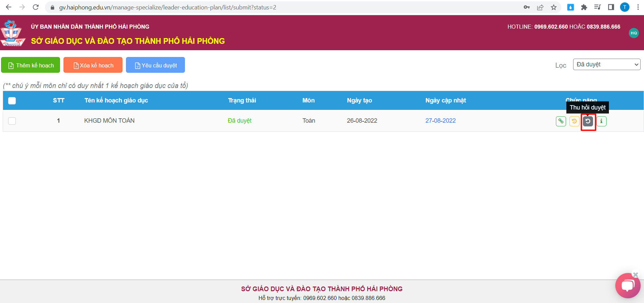Open the chat support bubble

pyautogui.click(x=627, y=286)
